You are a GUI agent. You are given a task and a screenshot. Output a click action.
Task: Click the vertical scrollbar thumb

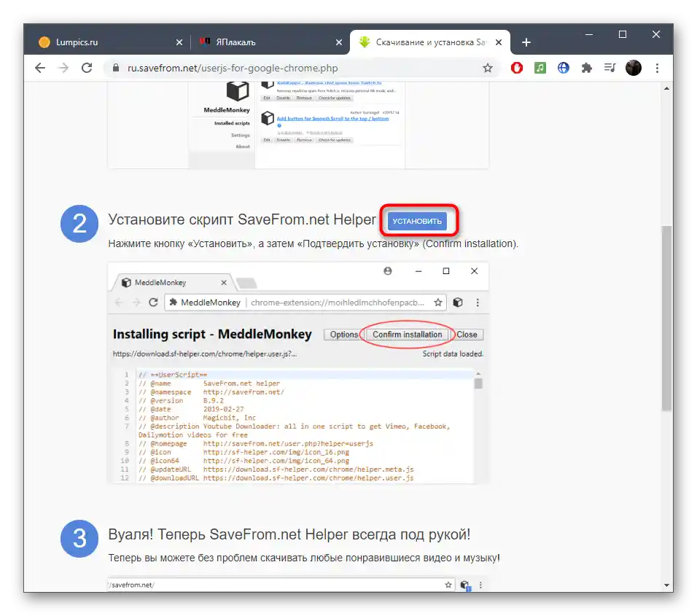pyautogui.click(x=666, y=319)
